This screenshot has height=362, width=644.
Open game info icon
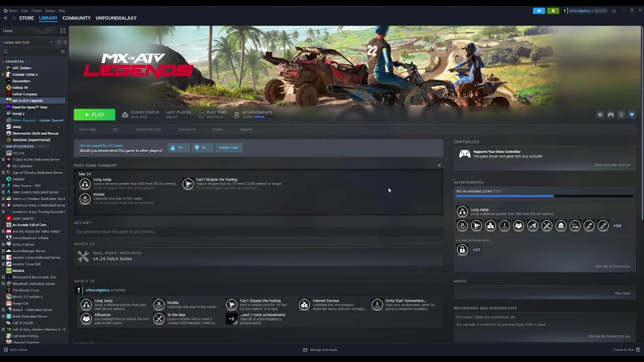pos(621,115)
